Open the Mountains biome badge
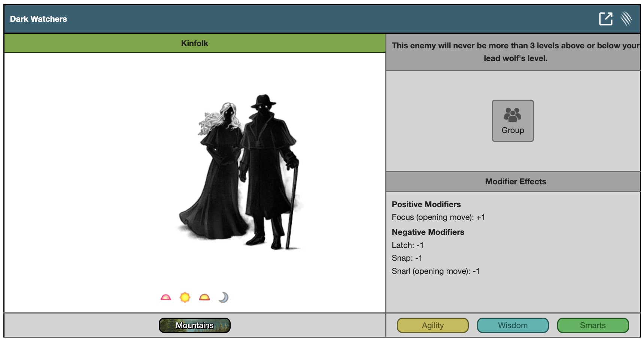The height and width of the screenshot is (342, 644). (x=195, y=325)
